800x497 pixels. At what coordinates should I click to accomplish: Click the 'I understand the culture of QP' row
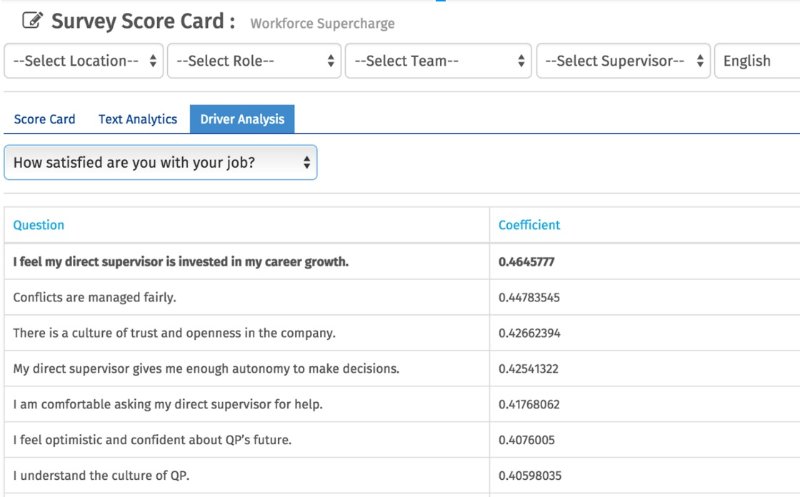tap(402, 476)
